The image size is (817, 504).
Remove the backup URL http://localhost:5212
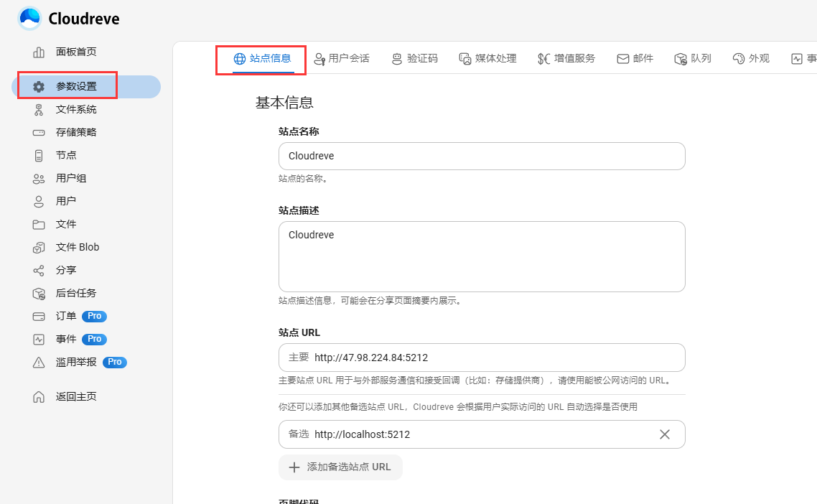click(664, 434)
